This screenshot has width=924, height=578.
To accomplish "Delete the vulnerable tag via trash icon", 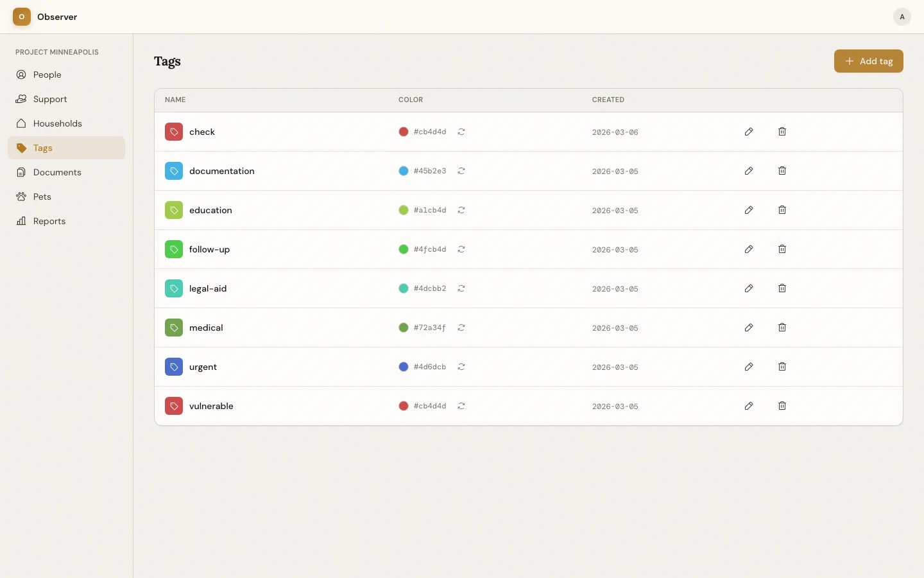I will (x=782, y=406).
